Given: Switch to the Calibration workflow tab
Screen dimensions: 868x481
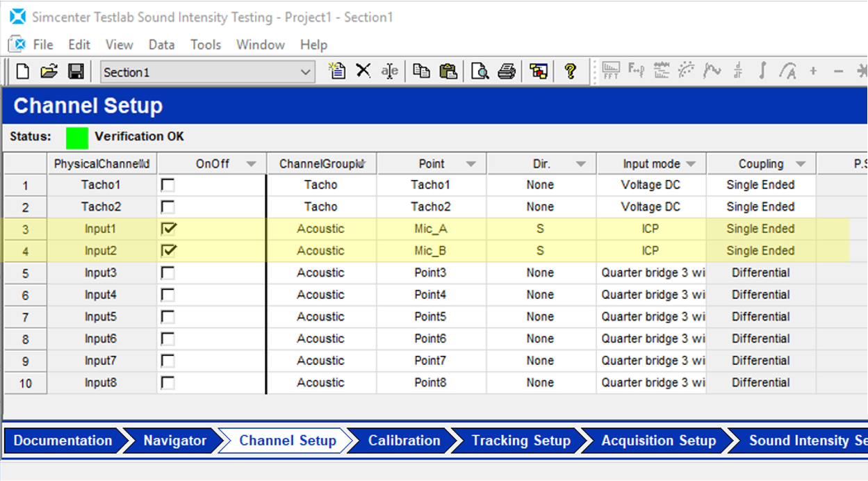Looking at the screenshot, I should pyautogui.click(x=404, y=441).
